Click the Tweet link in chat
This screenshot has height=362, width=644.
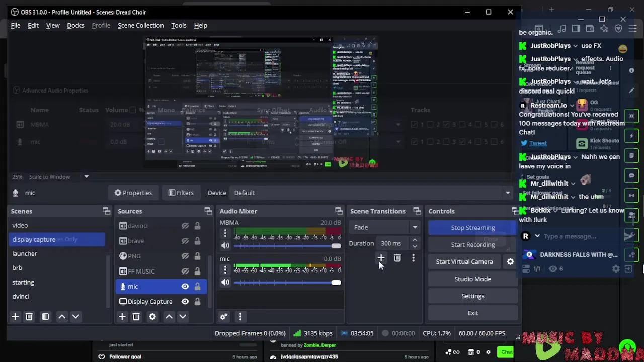click(538, 143)
